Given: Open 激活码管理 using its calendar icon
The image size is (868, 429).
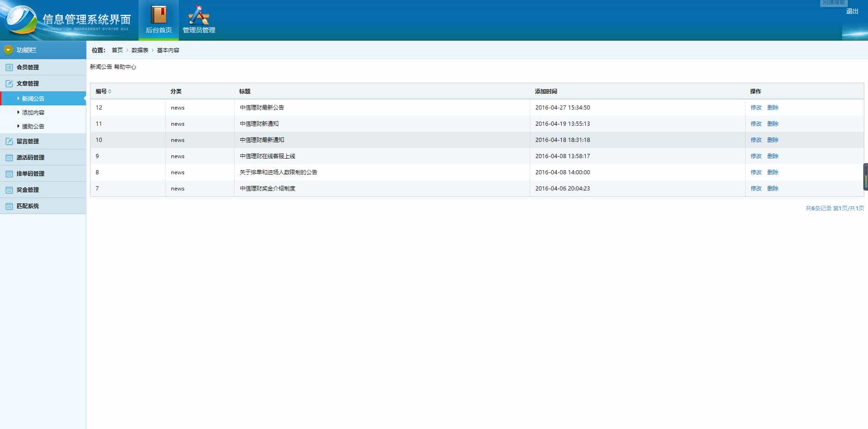Looking at the screenshot, I should (x=8, y=157).
